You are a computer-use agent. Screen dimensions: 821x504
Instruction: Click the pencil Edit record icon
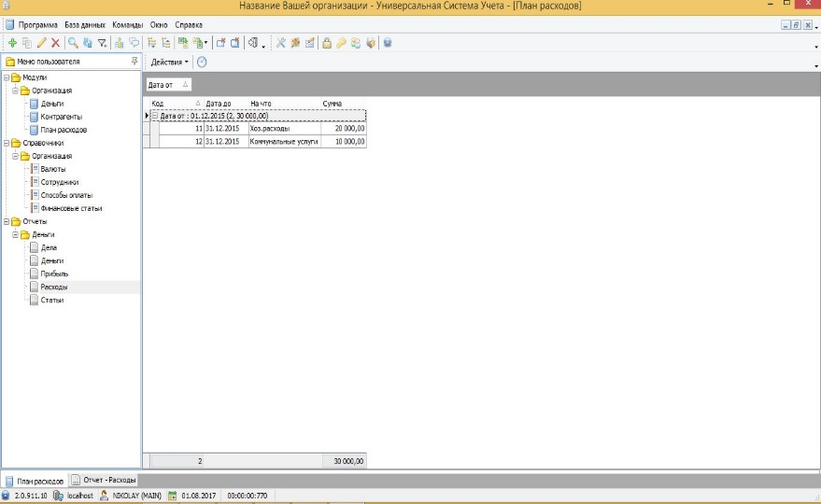tap(41, 43)
